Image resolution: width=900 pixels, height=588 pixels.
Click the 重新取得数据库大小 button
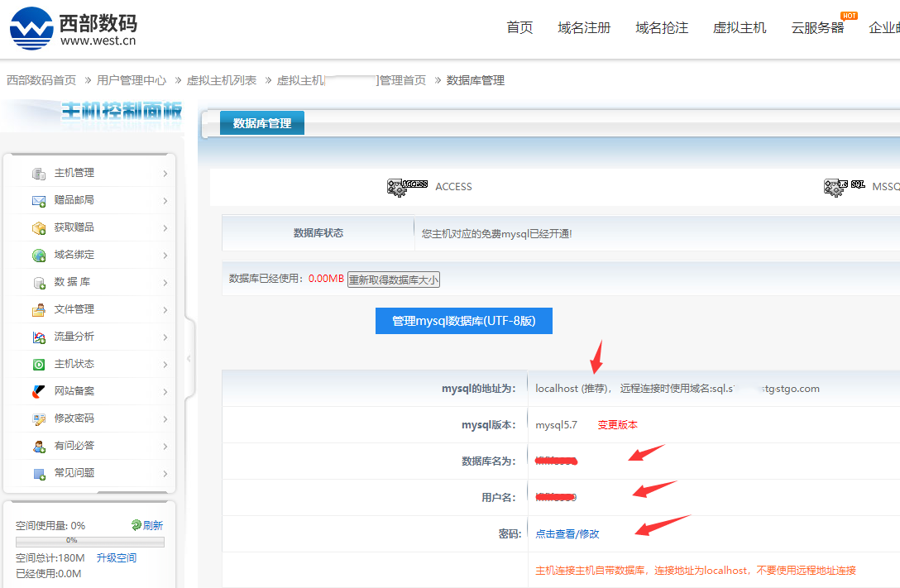point(394,280)
